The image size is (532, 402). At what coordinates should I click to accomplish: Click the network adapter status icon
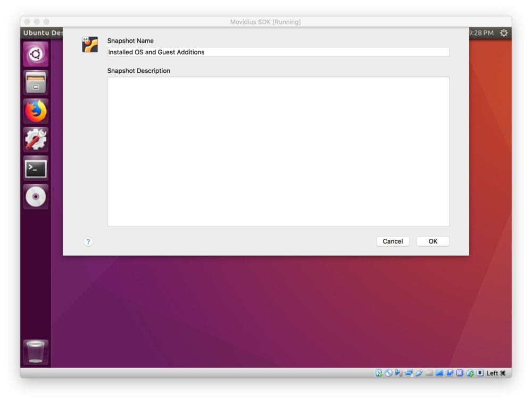(x=409, y=373)
